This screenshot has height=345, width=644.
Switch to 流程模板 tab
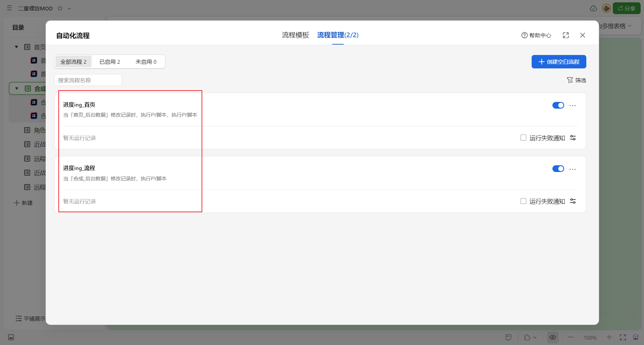click(x=295, y=35)
